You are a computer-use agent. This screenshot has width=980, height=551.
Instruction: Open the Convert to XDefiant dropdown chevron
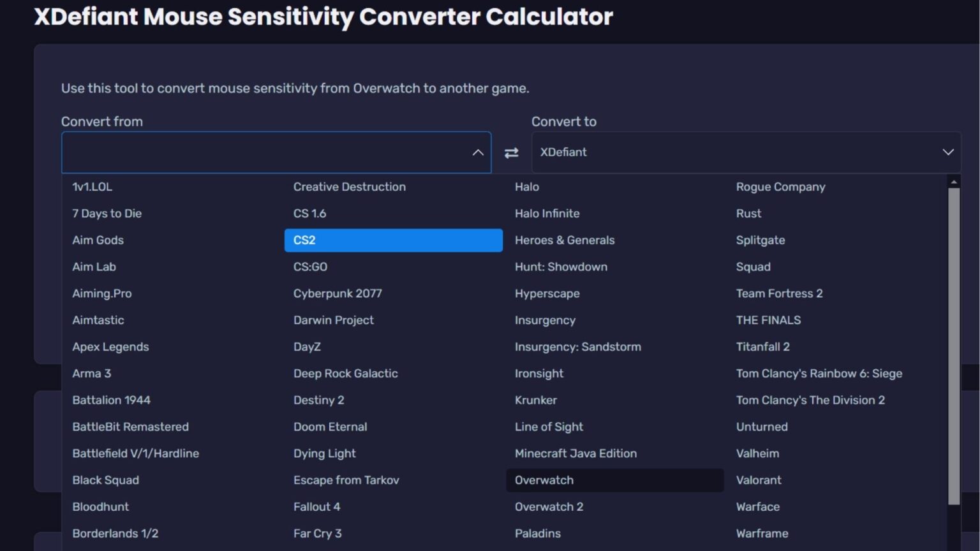pyautogui.click(x=949, y=152)
